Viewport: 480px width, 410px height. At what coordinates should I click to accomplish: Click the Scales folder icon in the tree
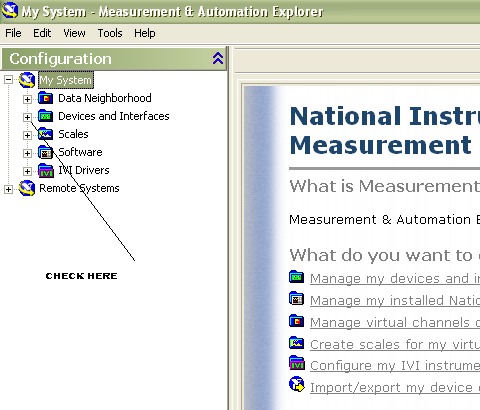click(46, 134)
